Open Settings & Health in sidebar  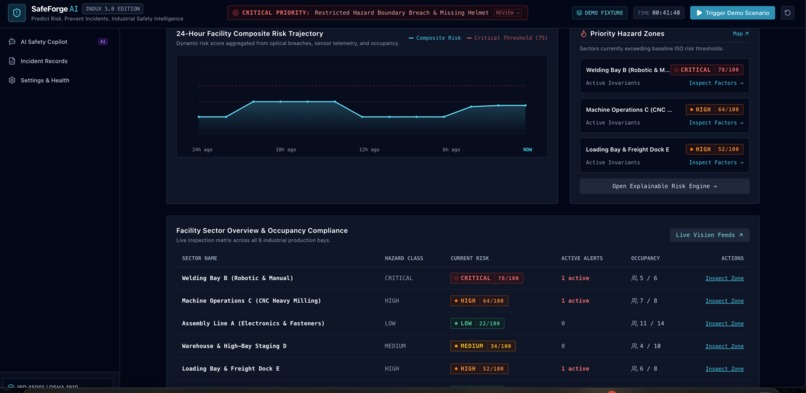59,80
